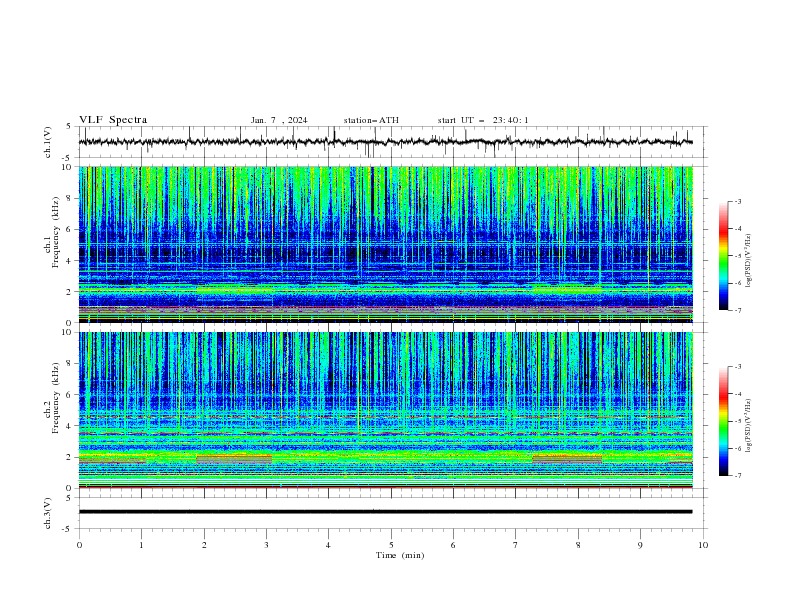Viewport: 792px width, 612px height.
Task: Click the 'Time (min)' axis title
Action: (400, 555)
